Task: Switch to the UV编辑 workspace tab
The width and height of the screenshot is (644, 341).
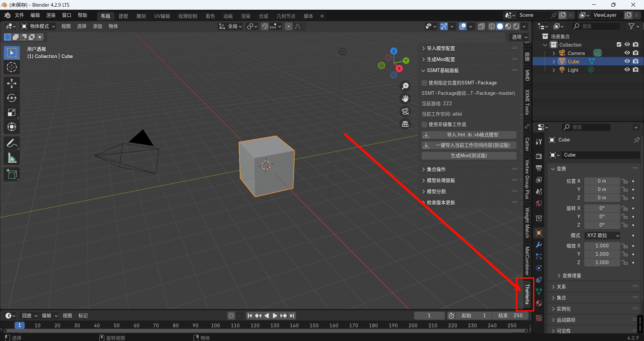Action: pos(162,16)
